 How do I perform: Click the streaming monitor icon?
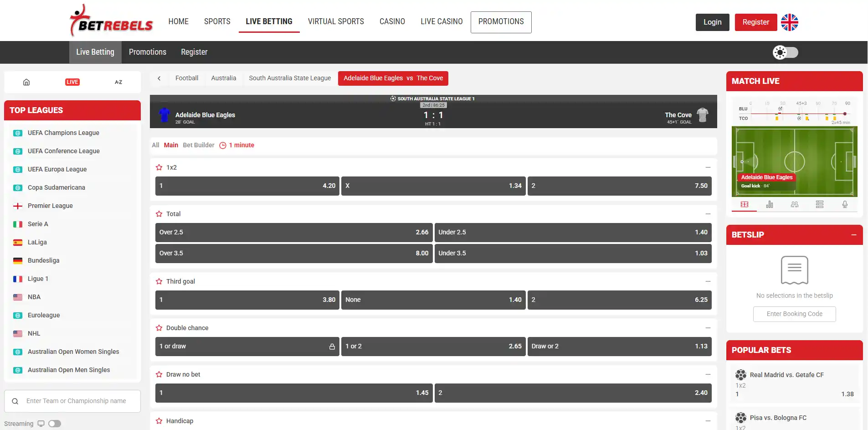[41, 424]
